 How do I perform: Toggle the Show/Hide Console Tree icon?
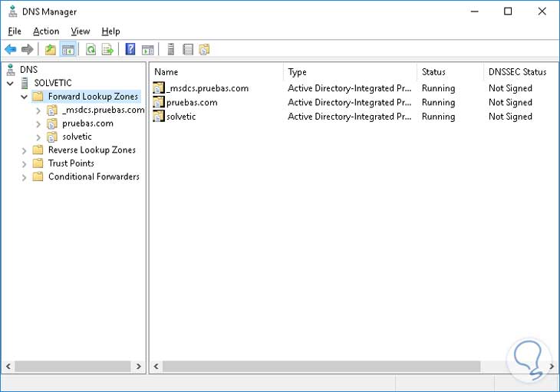[68, 49]
